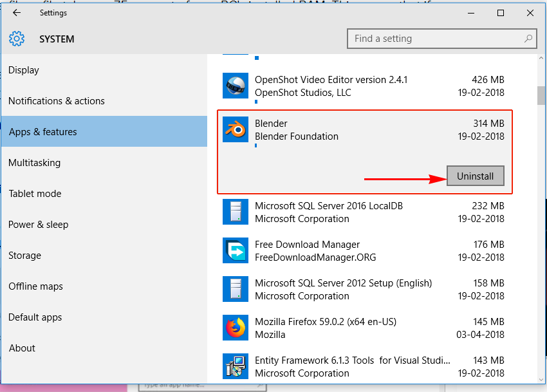Click the Free Download Manager icon

236,250
